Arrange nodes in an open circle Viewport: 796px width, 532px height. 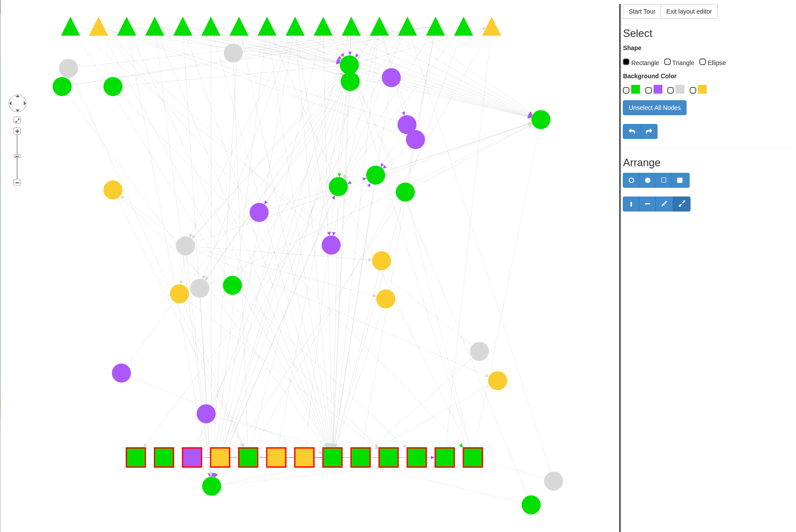tap(631, 180)
